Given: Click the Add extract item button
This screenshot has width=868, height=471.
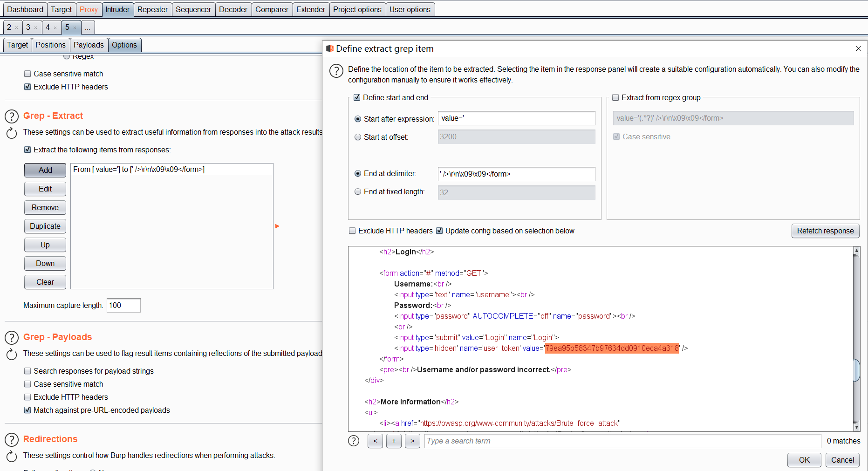Looking at the screenshot, I should (45, 170).
